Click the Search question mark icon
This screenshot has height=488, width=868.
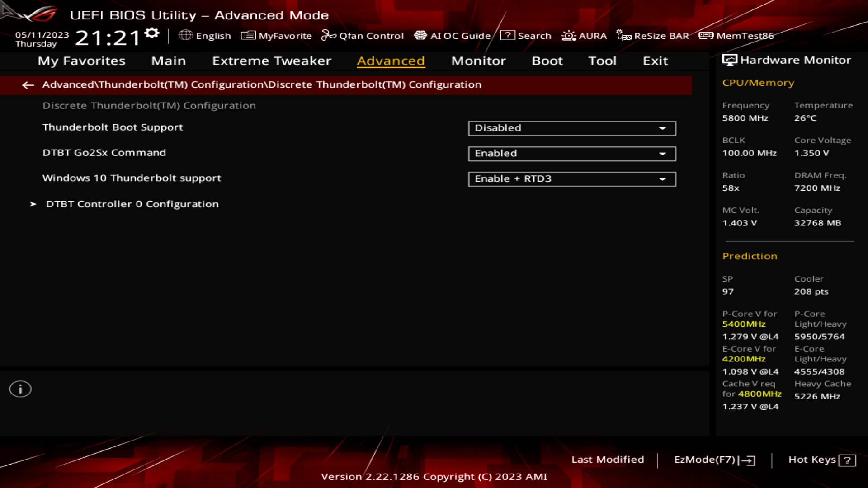pyautogui.click(x=508, y=35)
